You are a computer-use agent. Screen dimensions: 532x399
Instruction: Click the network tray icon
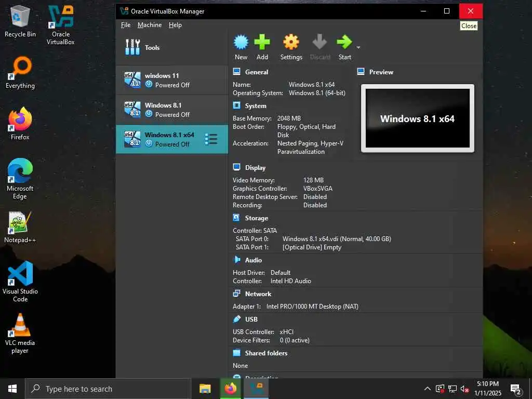click(x=453, y=389)
